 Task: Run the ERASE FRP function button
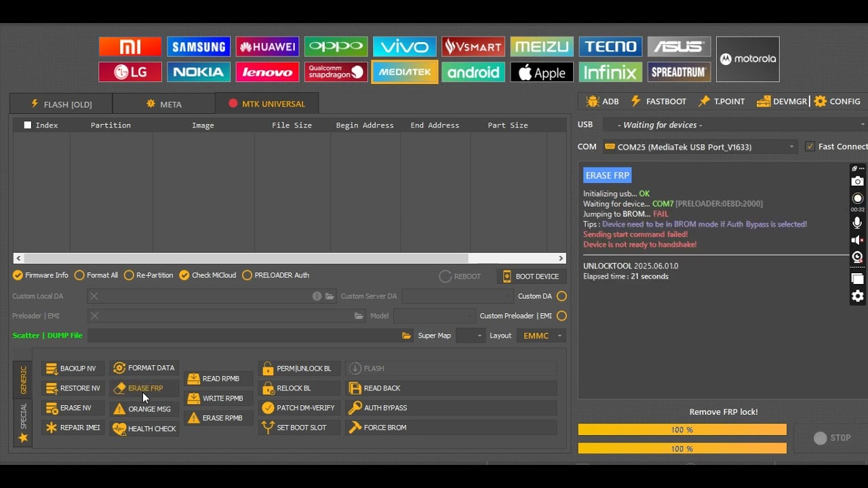click(144, 388)
